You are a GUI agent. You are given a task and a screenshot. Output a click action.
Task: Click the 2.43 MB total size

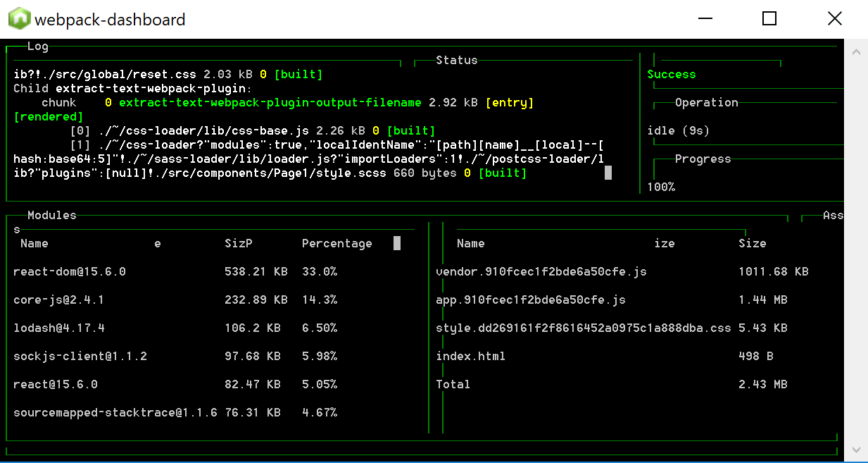click(x=763, y=385)
